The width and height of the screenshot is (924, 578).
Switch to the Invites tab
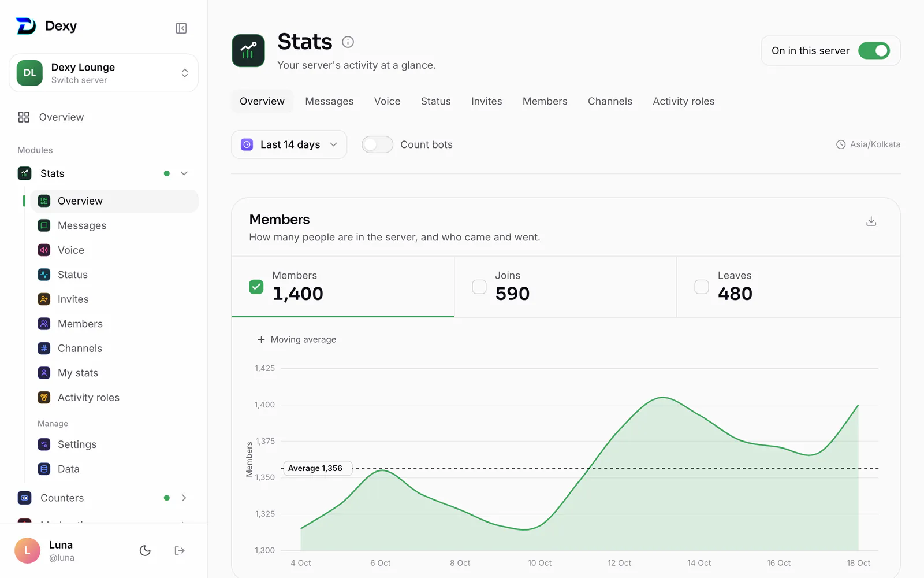pos(486,101)
